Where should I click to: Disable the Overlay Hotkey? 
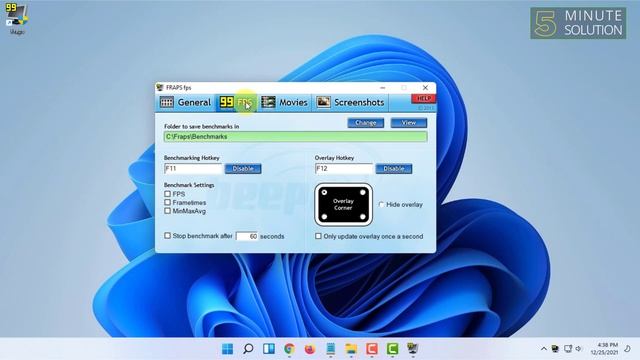394,169
